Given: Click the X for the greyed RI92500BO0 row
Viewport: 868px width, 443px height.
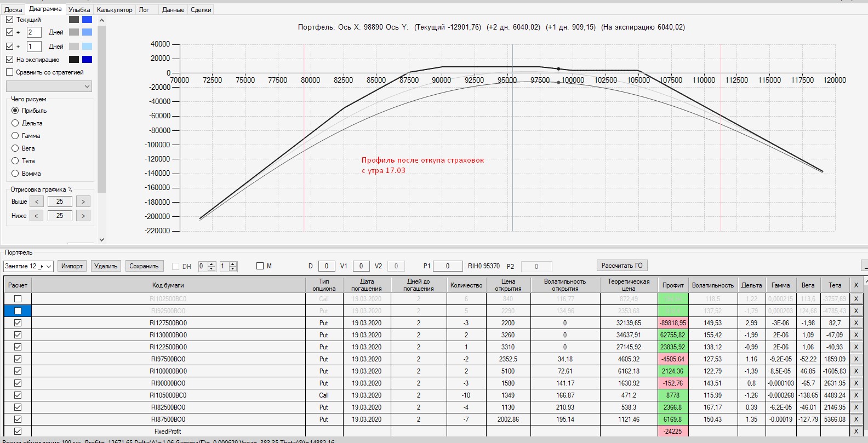Looking at the screenshot, I should [x=856, y=311].
